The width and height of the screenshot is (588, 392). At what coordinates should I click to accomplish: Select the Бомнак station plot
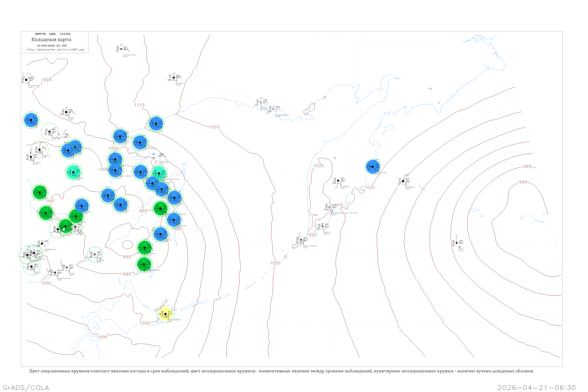pos(66,112)
